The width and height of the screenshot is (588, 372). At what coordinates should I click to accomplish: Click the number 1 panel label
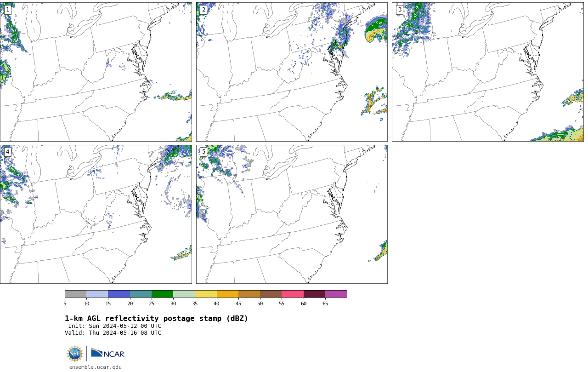(7, 10)
